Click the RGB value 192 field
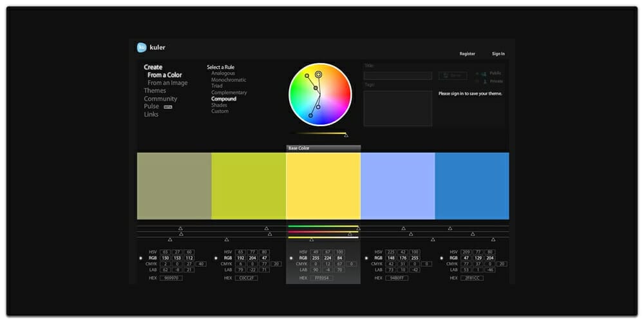 [x=240, y=258]
